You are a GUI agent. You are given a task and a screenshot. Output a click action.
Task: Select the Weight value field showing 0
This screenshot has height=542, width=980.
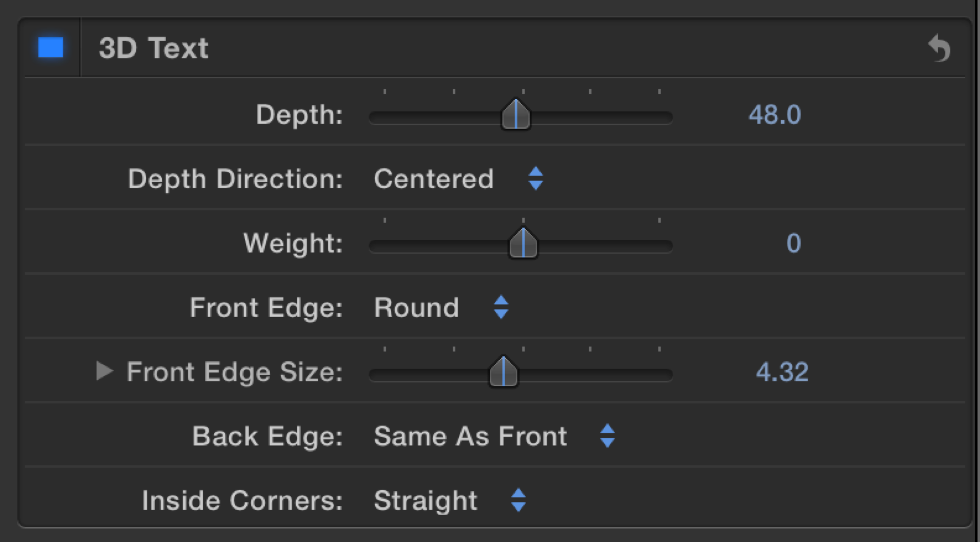pos(793,244)
